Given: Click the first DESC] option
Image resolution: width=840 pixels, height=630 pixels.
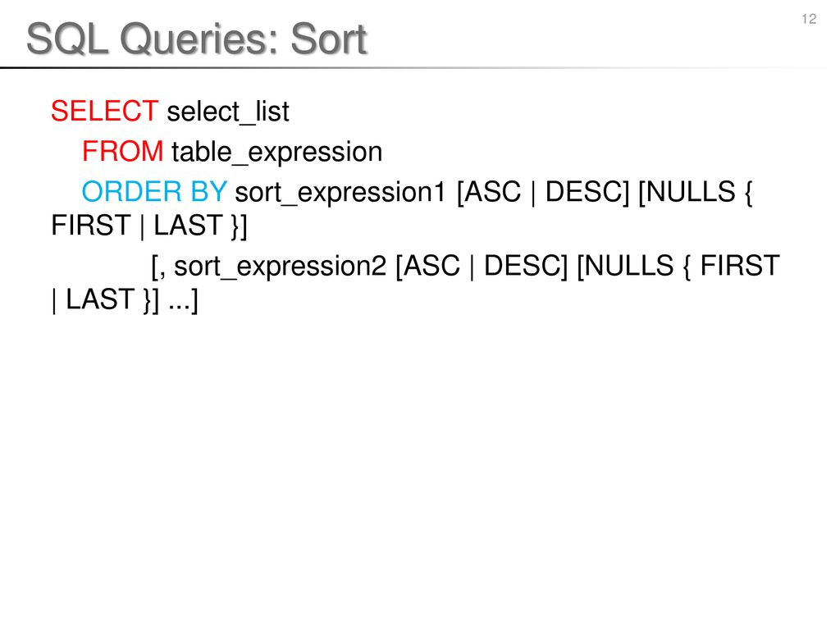Looking at the screenshot, I should pyautogui.click(x=587, y=192).
